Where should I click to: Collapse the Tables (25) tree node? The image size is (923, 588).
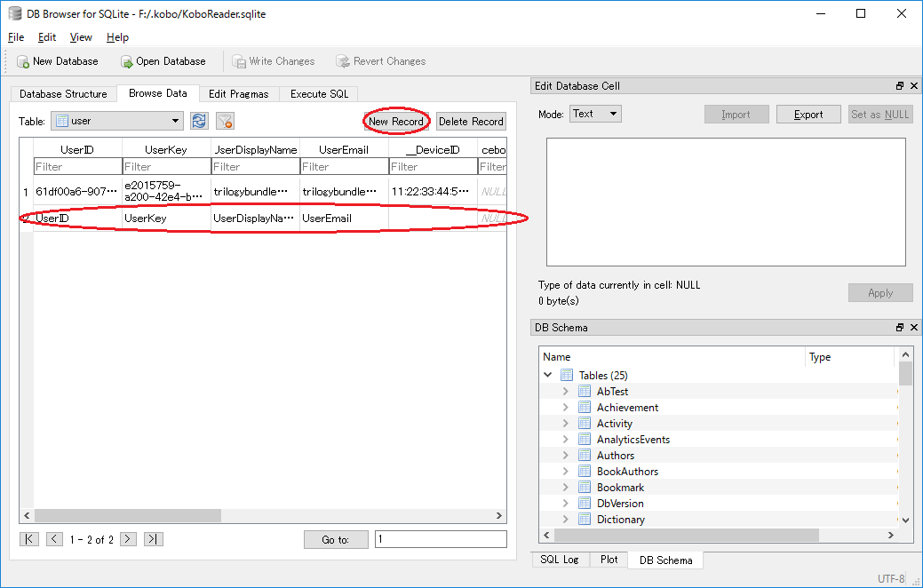click(548, 375)
